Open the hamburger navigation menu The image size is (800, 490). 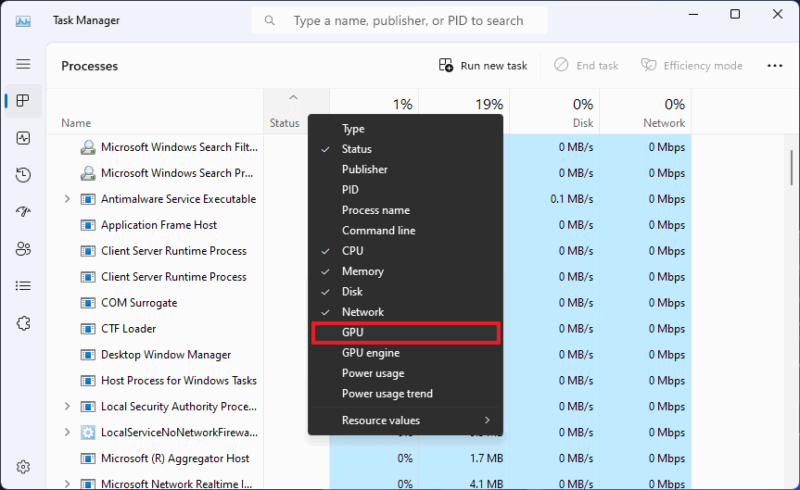coord(23,64)
